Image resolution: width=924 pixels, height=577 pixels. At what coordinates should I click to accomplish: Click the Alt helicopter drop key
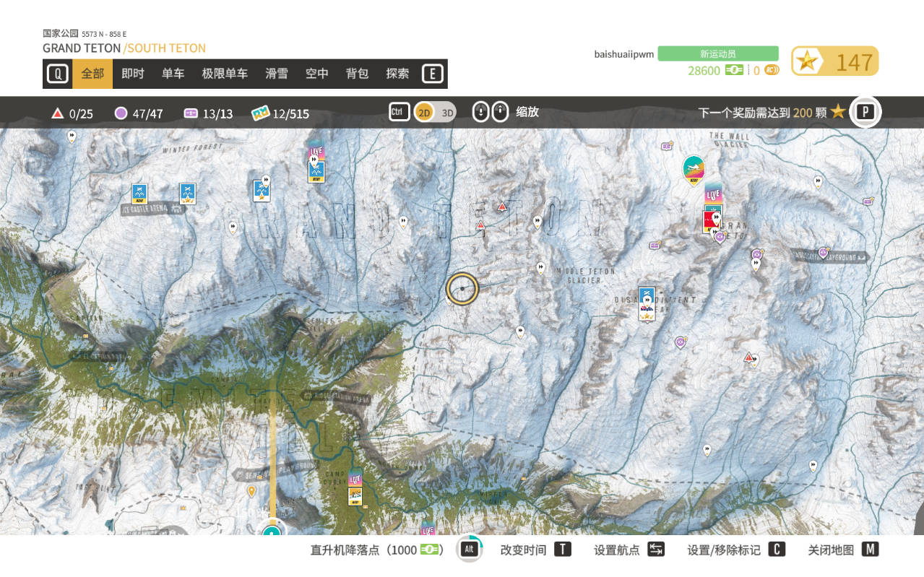[x=469, y=550]
